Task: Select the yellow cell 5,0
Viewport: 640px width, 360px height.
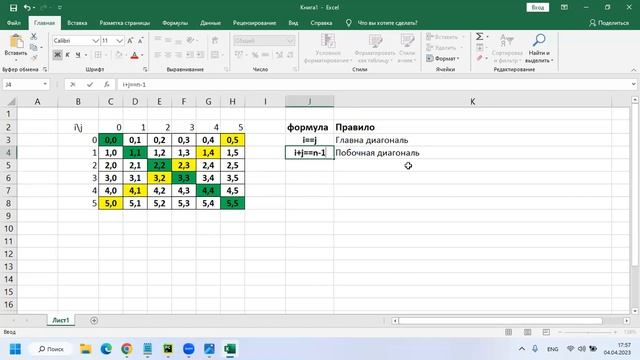Action: [x=111, y=203]
